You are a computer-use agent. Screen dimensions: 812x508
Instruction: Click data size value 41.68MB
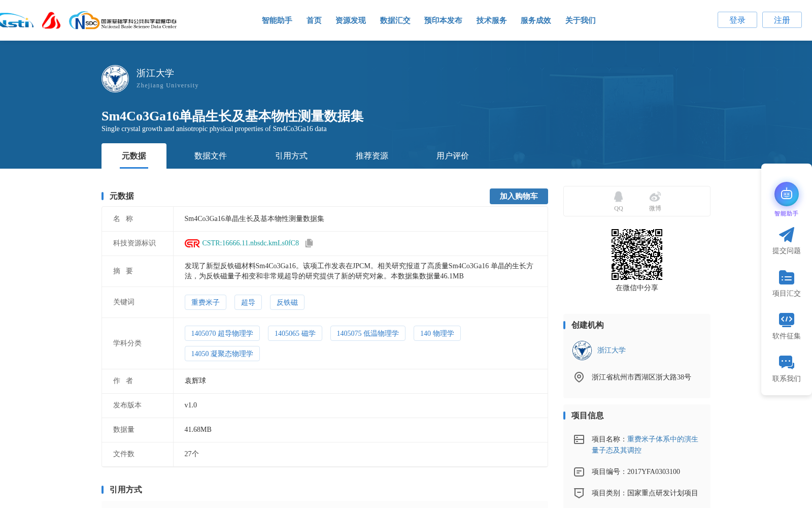[x=198, y=430]
